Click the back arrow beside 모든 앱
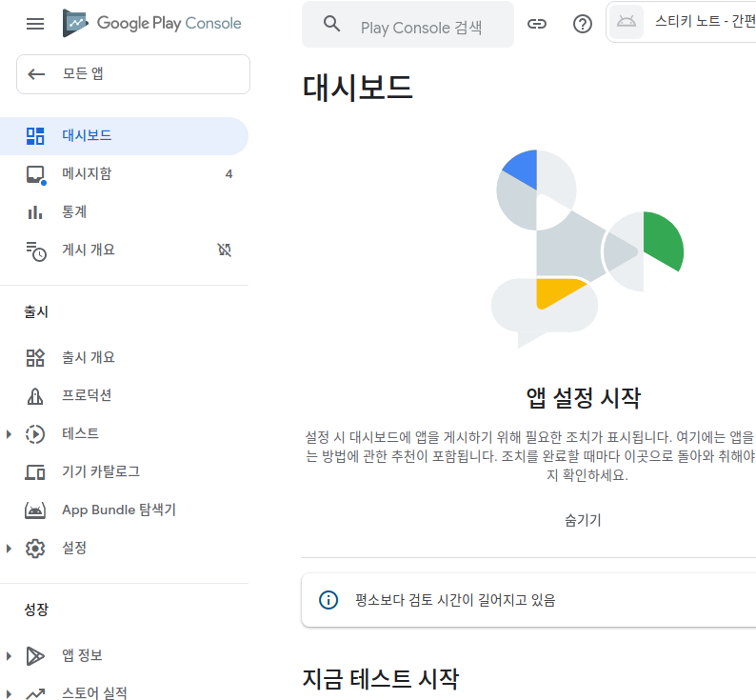756x700 pixels. click(x=36, y=74)
